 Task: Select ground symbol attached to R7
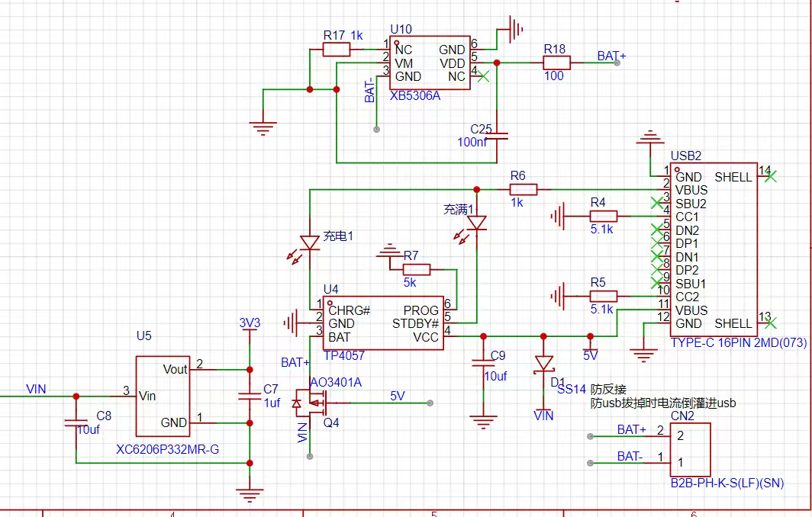click(x=389, y=251)
